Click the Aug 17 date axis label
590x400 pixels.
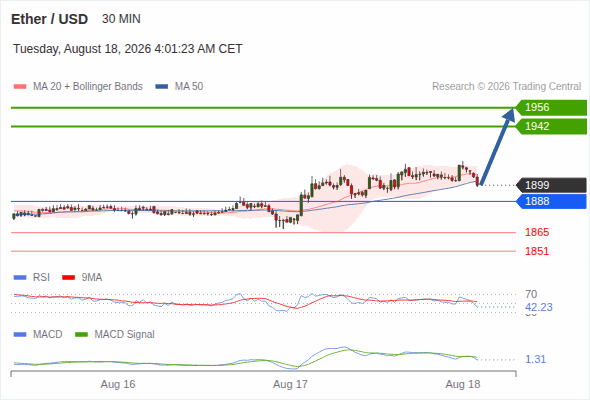click(x=290, y=385)
